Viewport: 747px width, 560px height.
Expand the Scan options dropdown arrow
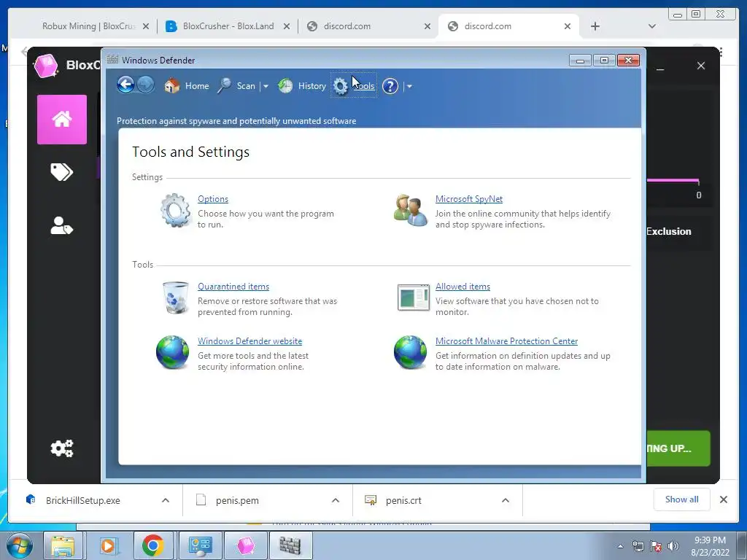point(266,86)
